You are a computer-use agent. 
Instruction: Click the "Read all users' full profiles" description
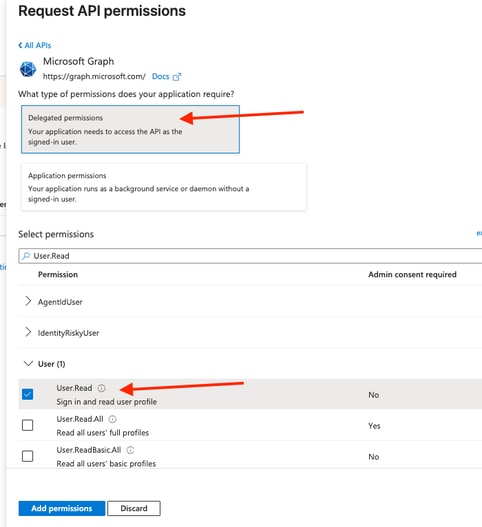tap(103, 433)
